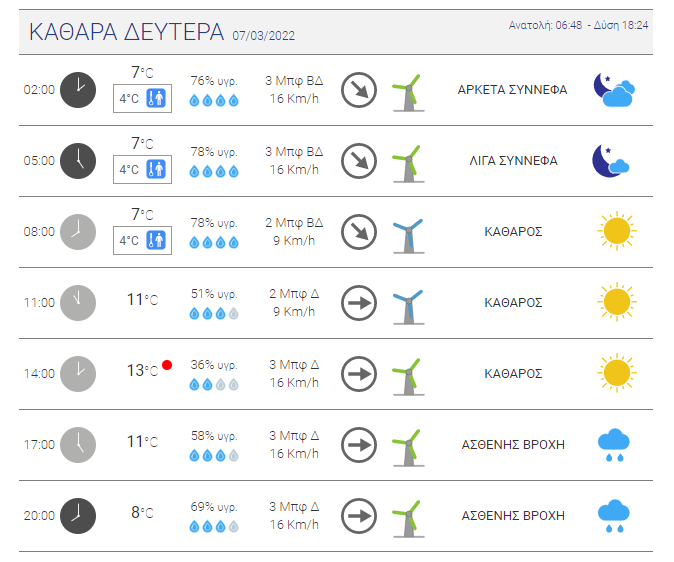This screenshot has width=674, height=562.
Task: Click the 78% humidity text at 05:00
Action: click(x=215, y=152)
